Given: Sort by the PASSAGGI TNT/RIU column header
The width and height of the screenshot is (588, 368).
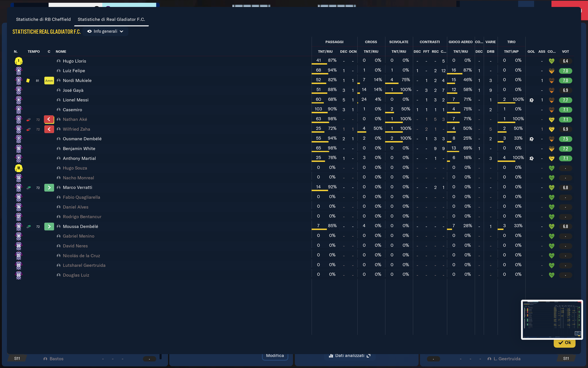Looking at the screenshot, I should click(325, 52).
